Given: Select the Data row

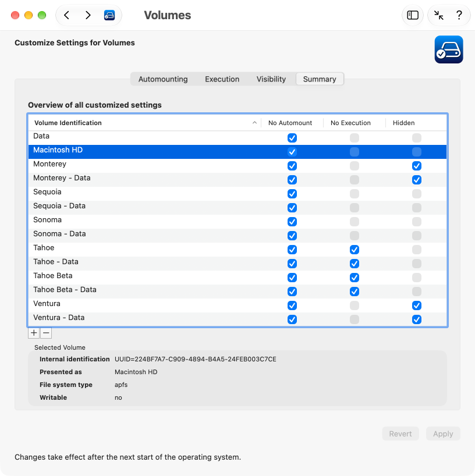Looking at the screenshot, I should pyautogui.click(x=238, y=138).
